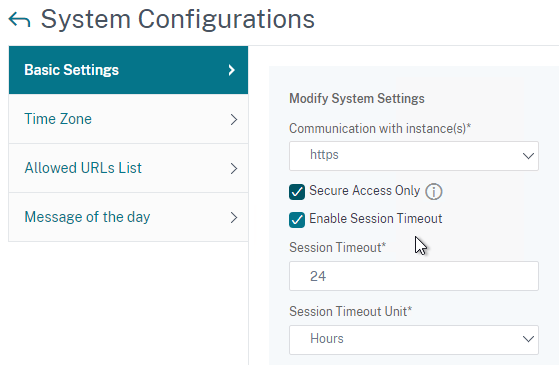Open the Session Timeout Unit dropdown
Viewport: 559px width, 365px height.
414,340
